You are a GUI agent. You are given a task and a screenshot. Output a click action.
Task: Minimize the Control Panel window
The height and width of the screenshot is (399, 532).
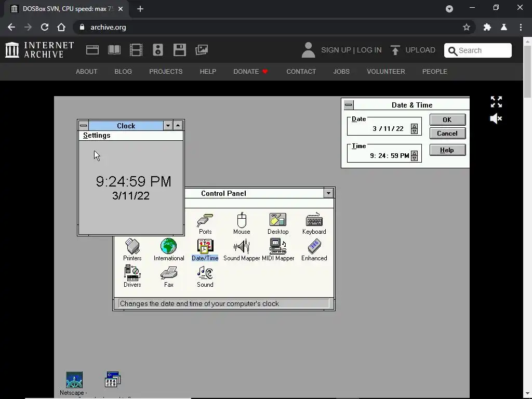328,193
